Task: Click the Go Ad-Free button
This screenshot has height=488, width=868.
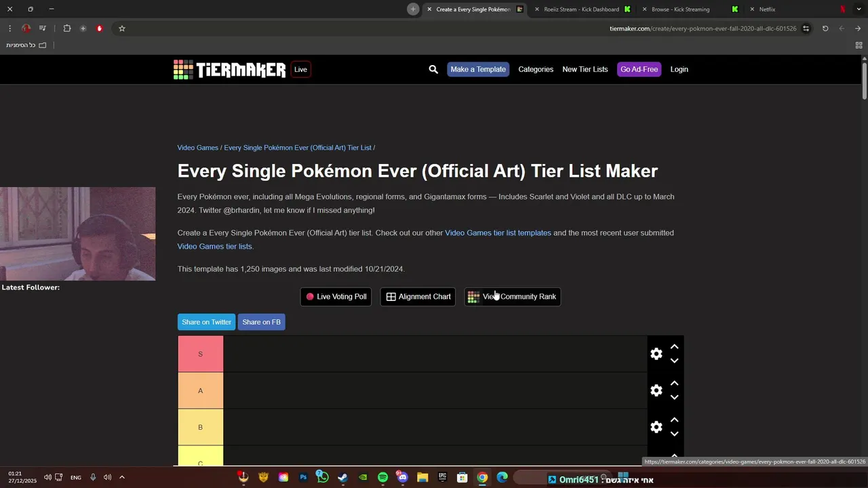Action: (639, 69)
